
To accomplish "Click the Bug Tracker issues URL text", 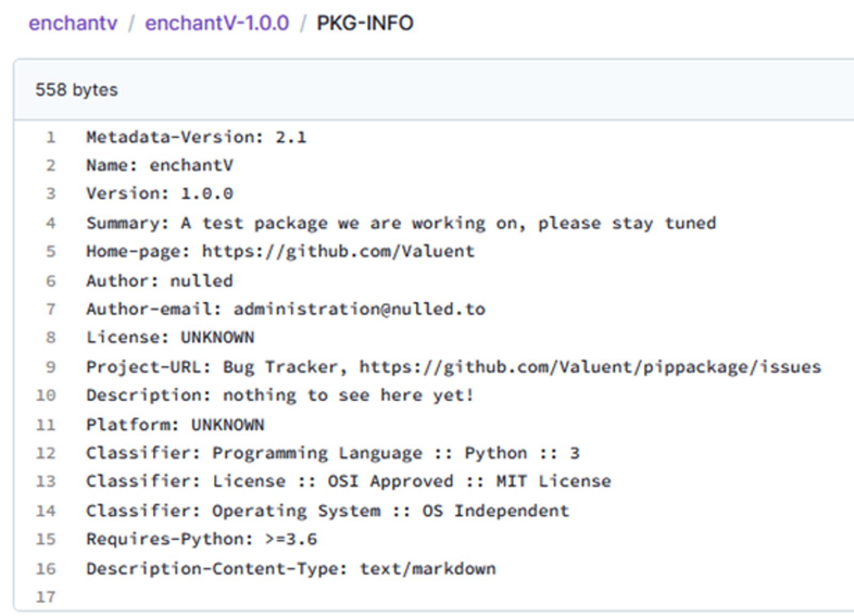I will 590,367.
